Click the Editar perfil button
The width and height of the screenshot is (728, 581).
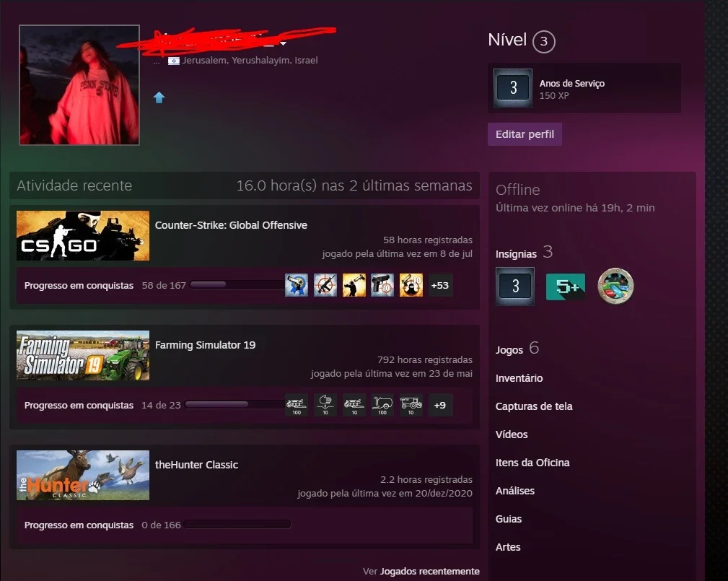point(525,134)
